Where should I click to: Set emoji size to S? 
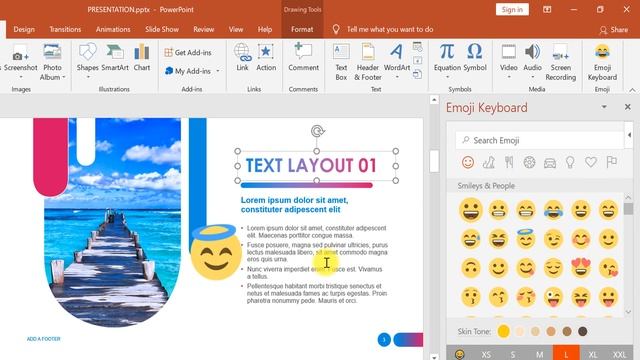(x=513, y=354)
